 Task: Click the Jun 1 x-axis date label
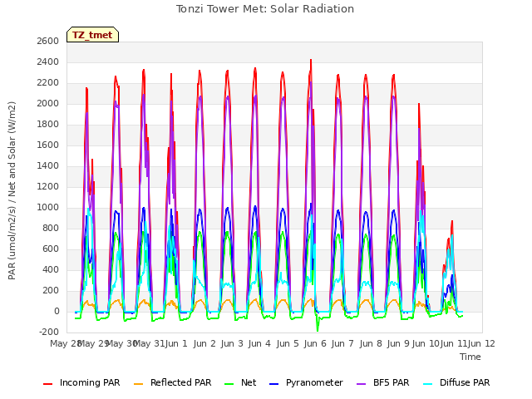(x=176, y=343)
